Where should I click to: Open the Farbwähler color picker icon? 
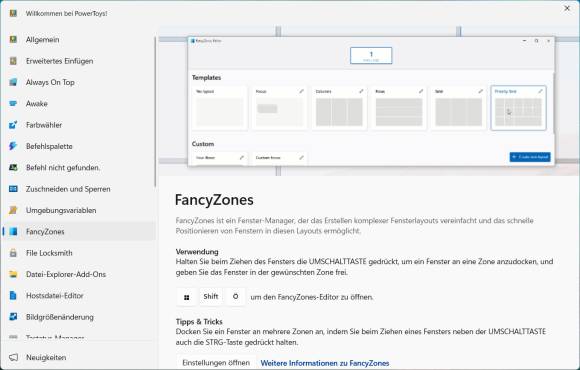pos(13,125)
